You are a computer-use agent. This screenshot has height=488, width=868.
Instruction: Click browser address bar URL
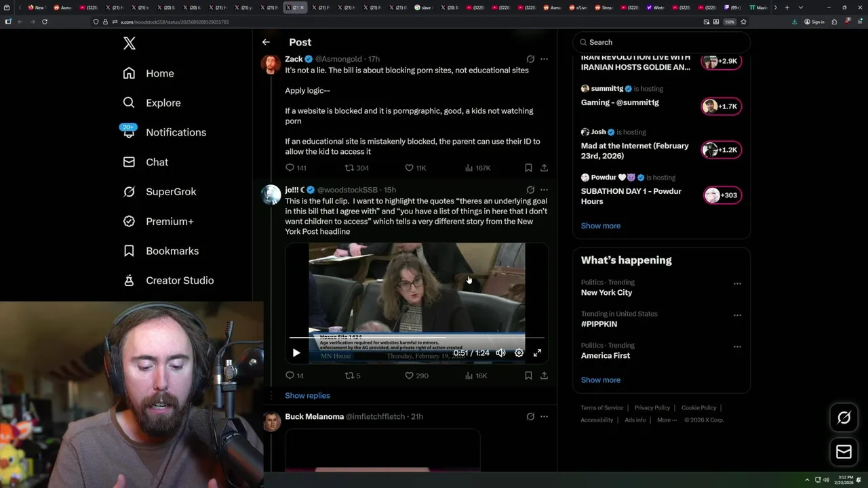tap(174, 22)
